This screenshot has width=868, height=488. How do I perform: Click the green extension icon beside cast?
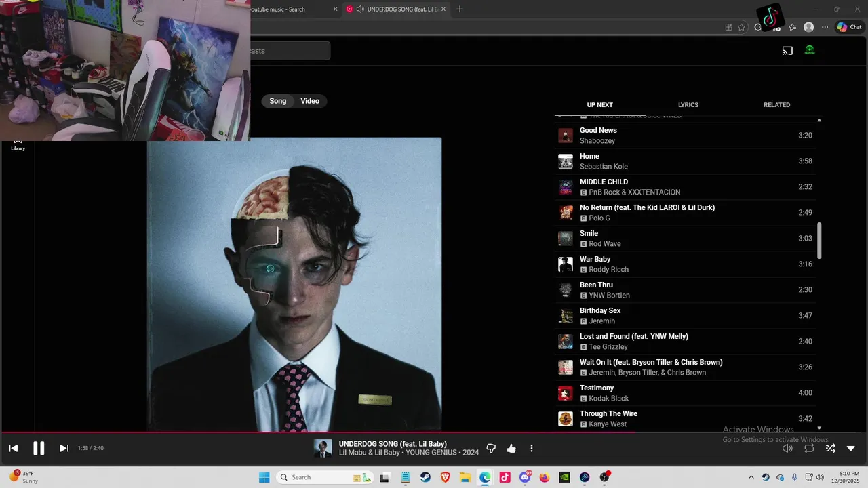click(810, 50)
